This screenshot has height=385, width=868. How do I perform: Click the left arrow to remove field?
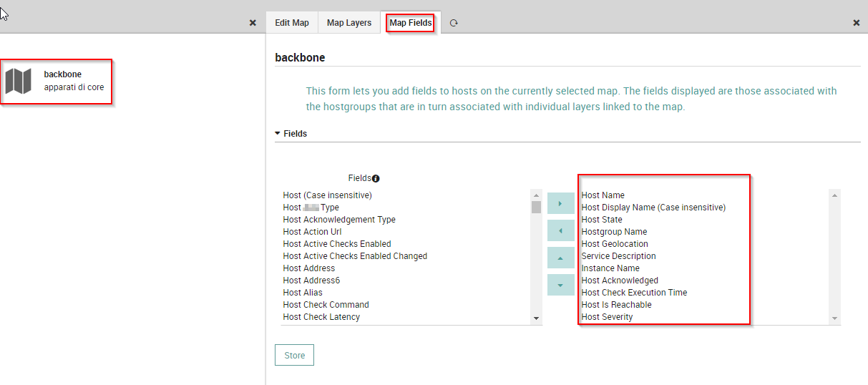pyautogui.click(x=560, y=230)
